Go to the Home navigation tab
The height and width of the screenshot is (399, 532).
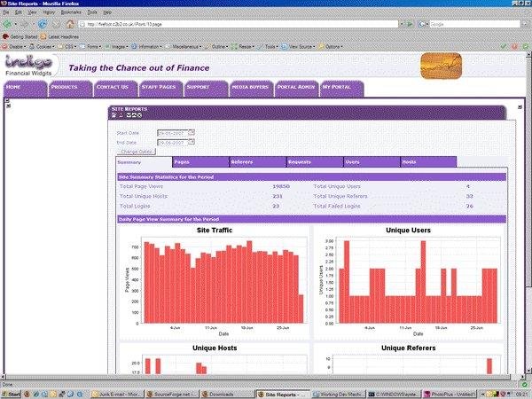tap(25, 89)
